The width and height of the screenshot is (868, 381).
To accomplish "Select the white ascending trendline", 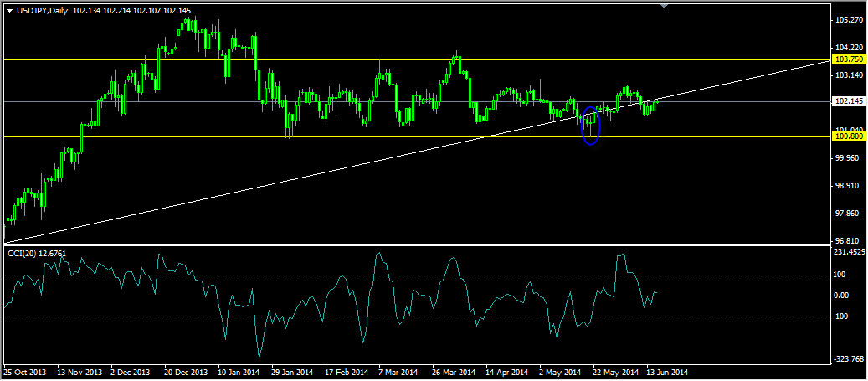I will [x=418, y=151].
